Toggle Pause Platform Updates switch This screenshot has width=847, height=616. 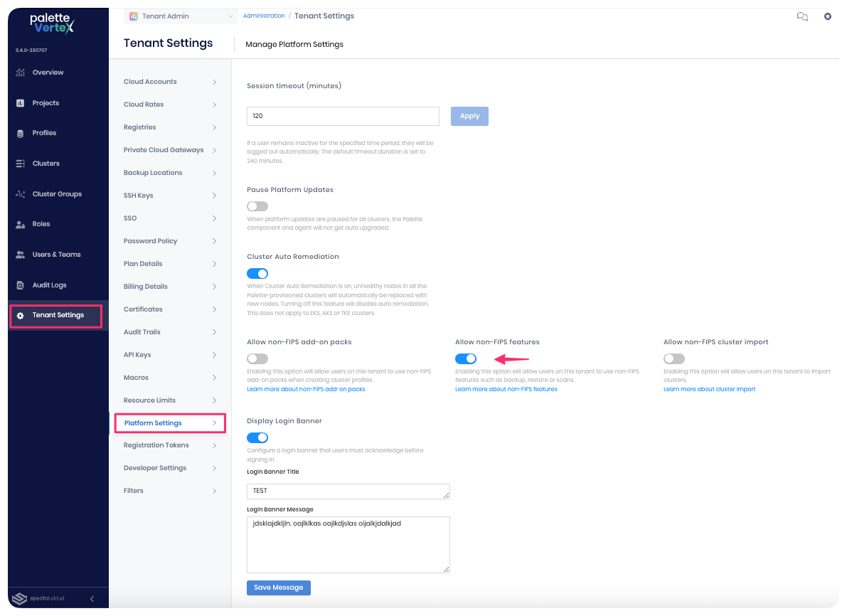tap(257, 206)
